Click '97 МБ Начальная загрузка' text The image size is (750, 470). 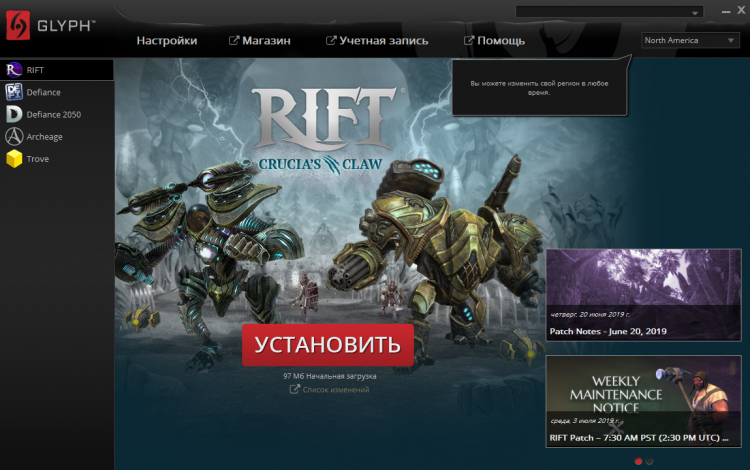pyautogui.click(x=330, y=376)
